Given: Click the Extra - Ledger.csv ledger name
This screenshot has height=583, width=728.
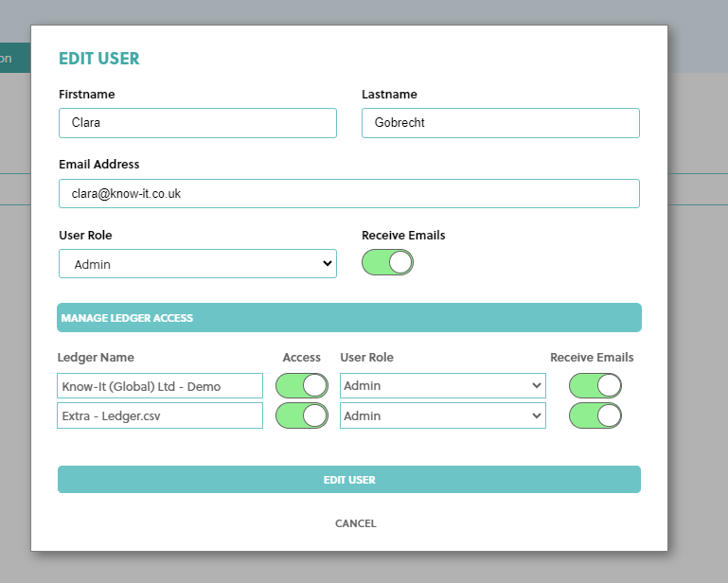Looking at the screenshot, I should pyautogui.click(x=160, y=415).
